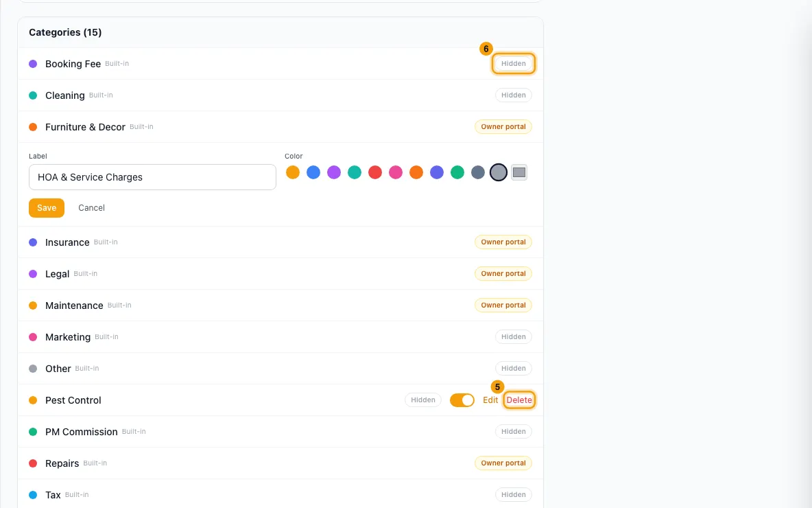Click the Insurance category name
The height and width of the screenshot is (508, 812).
(67, 242)
